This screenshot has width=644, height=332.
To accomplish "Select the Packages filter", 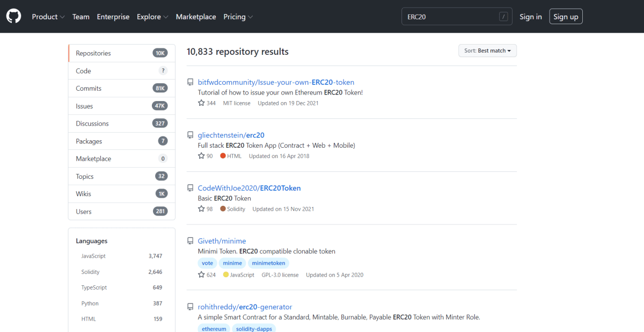I will point(122,141).
